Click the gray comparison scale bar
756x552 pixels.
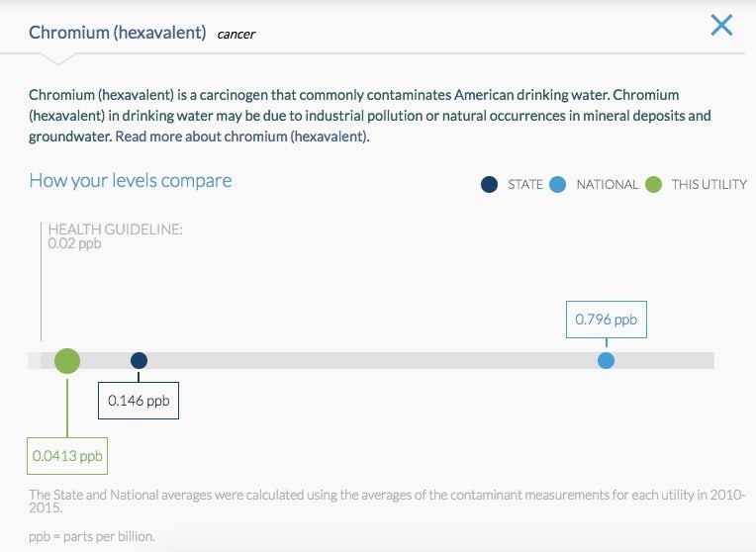[x=371, y=361]
